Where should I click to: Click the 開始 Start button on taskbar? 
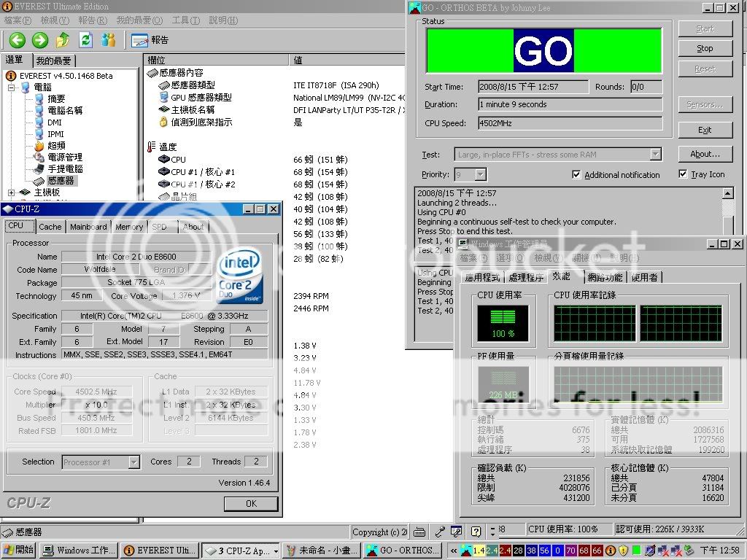click(19, 551)
